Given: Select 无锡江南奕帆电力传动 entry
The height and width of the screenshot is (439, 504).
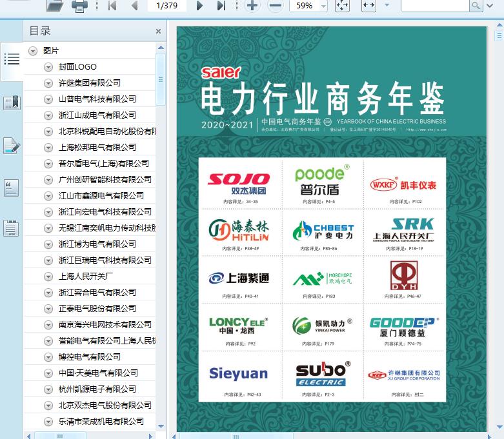Looking at the screenshot, I should coord(107,228).
